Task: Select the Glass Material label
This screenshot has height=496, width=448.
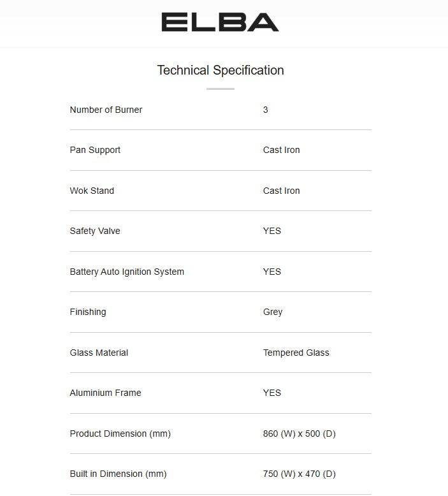Action: pyautogui.click(x=99, y=353)
